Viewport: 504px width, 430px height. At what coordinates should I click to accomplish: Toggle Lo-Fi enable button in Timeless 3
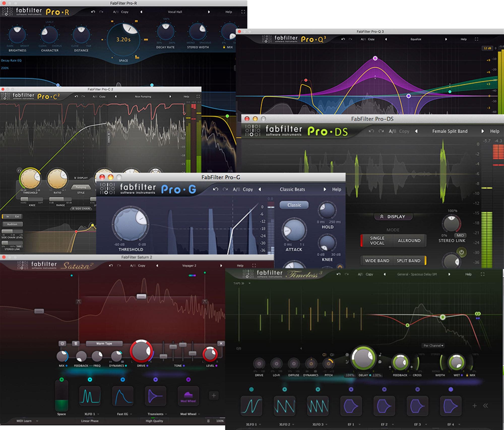click(276, 363)
